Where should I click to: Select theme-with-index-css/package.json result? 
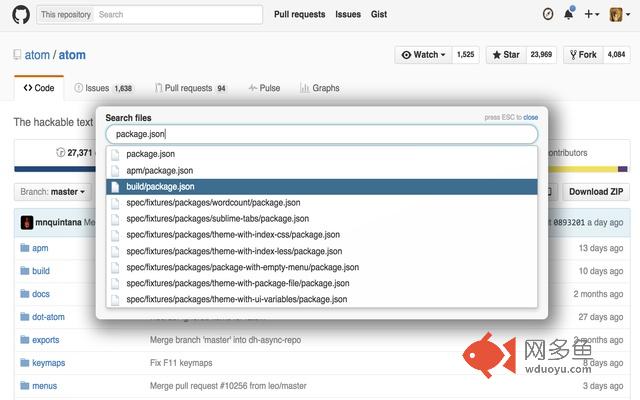click(322, 235)
